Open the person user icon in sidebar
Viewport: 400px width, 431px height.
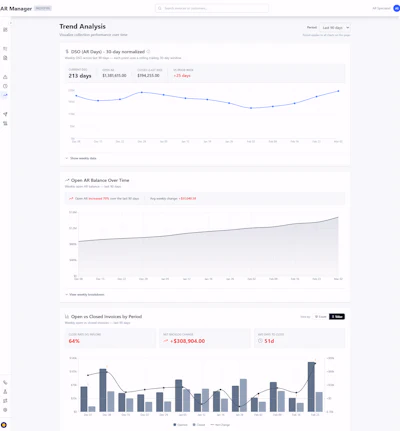tap(5, 392)
